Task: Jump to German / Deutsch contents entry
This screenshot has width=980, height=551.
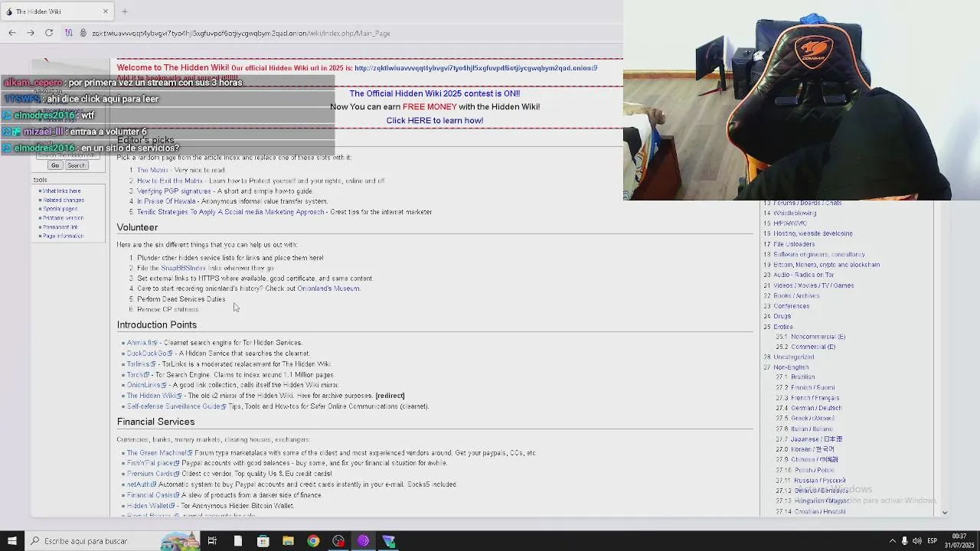Action: tap(816, 408)
